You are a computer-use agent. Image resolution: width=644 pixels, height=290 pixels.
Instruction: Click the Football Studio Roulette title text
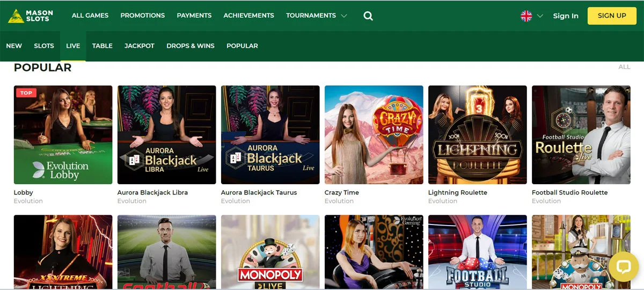tap(570, 192)
